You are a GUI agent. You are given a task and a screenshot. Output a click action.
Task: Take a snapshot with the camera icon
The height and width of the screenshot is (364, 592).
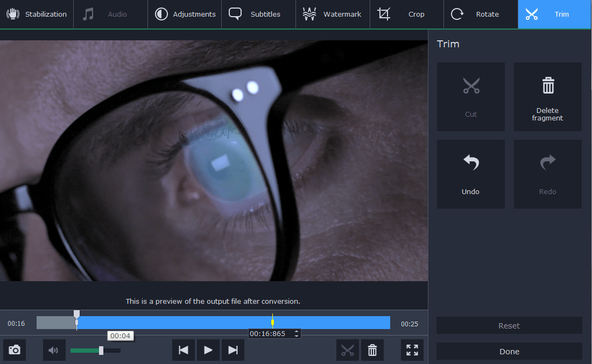(15, 350)
